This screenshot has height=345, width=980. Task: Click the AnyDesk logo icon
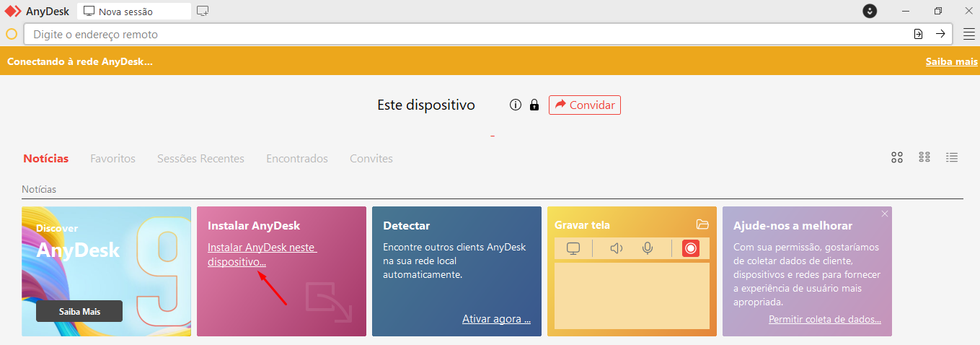point(13,11)
